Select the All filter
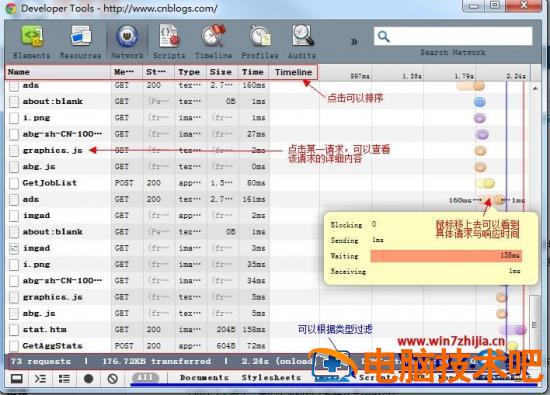This screenshot has height=395, width=550. coord(145,378)
